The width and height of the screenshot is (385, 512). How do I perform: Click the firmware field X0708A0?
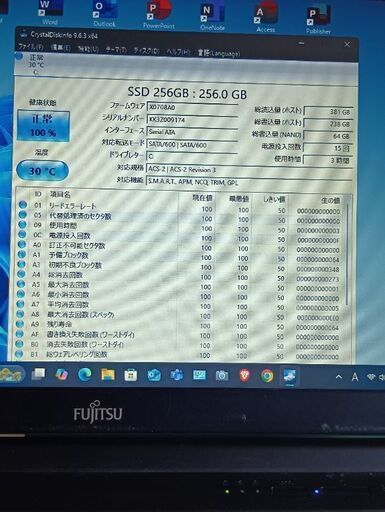pos(192,107)
